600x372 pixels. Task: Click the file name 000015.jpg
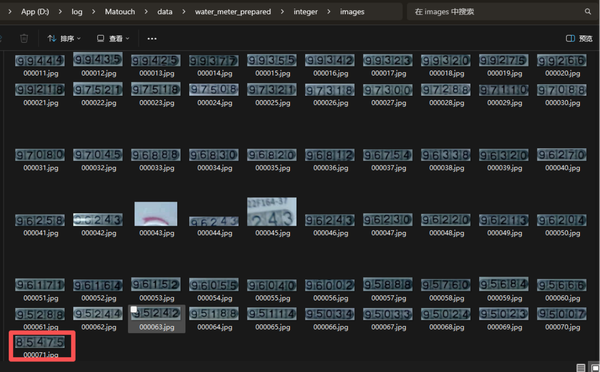tap(272, 73)
